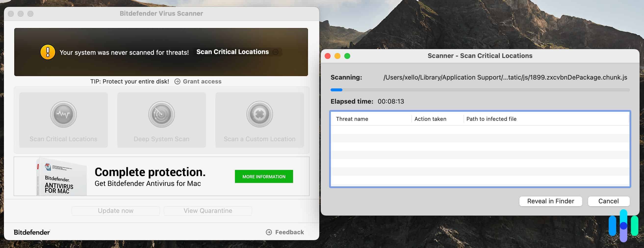Click the arrow icon beside Feedback
The image size is (644, 248).
(269, 232)
